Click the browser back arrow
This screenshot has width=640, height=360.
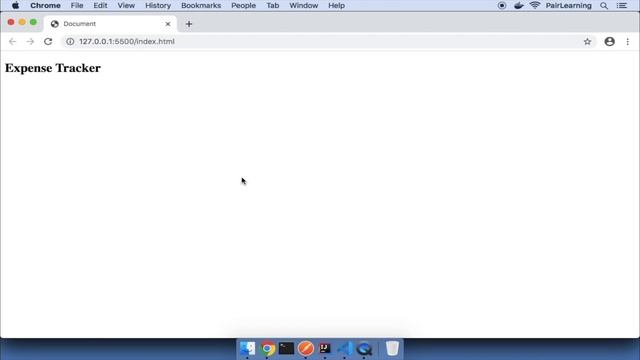pyautogui.click(x=12, y=42)
